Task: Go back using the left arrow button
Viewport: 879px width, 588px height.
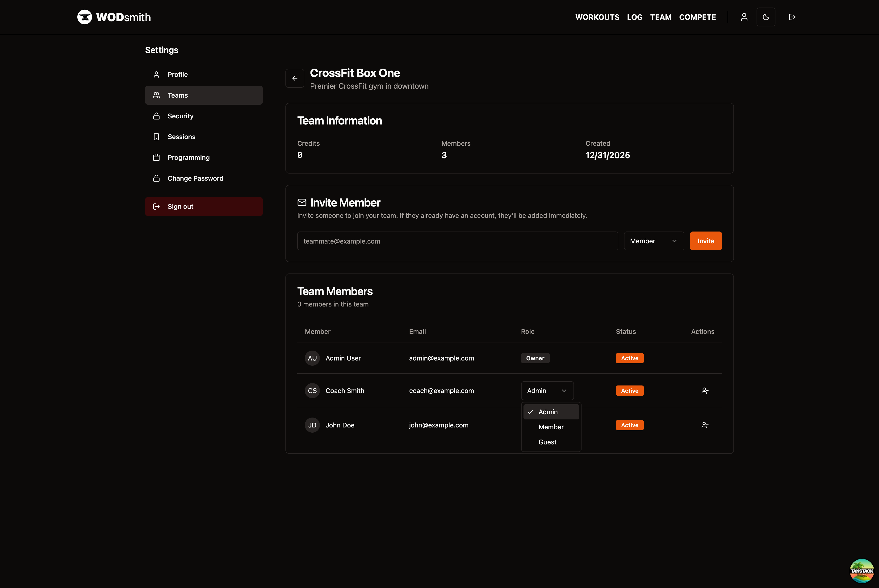Action: tap(294, 78)
